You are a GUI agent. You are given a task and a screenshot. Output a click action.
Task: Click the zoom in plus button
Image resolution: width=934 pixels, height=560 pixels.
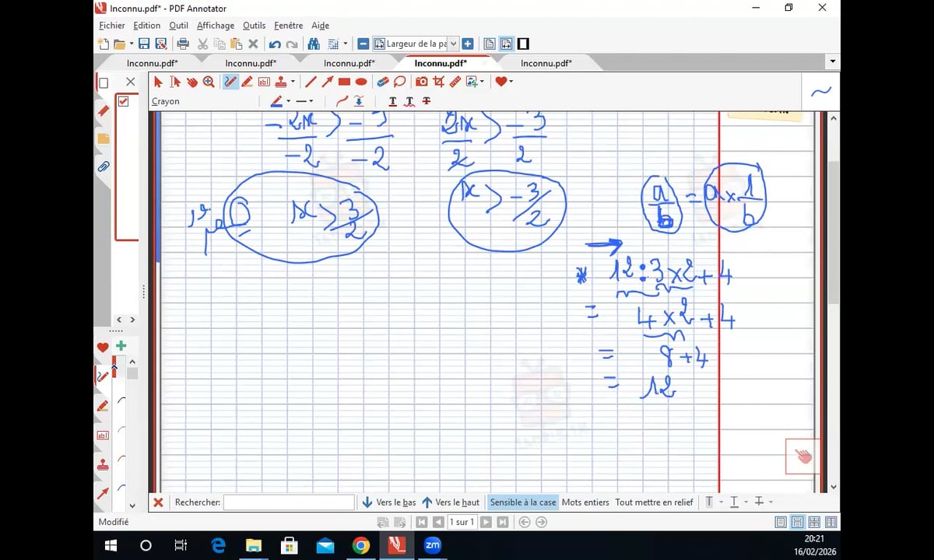pos(468,44)
